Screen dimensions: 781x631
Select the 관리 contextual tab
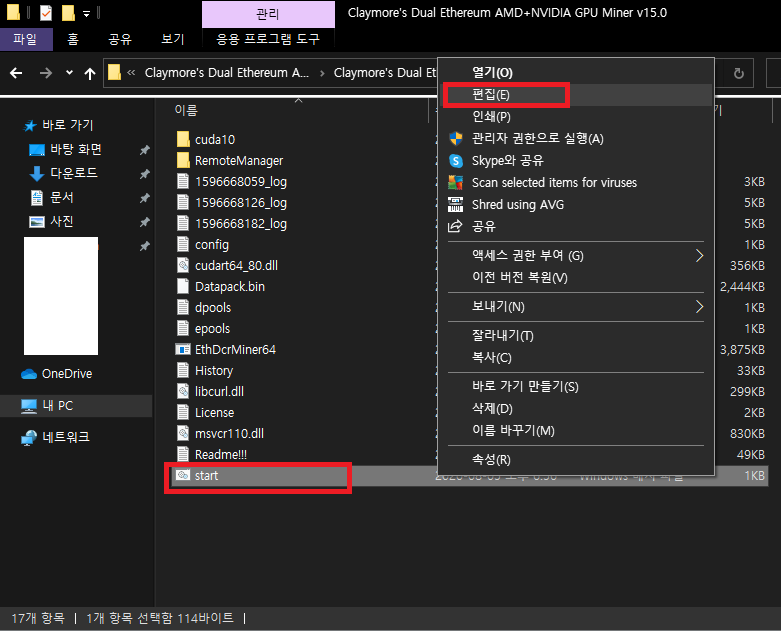point(268,14)
